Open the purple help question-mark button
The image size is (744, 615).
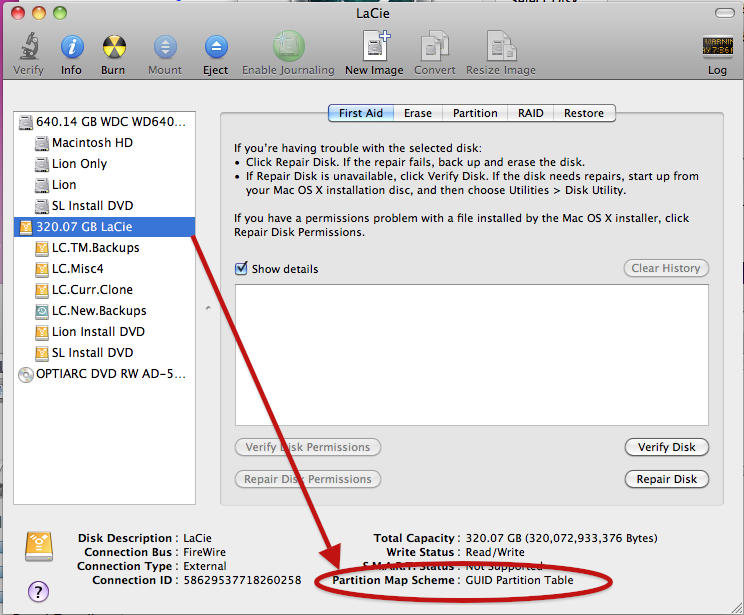tap(38, 591)
